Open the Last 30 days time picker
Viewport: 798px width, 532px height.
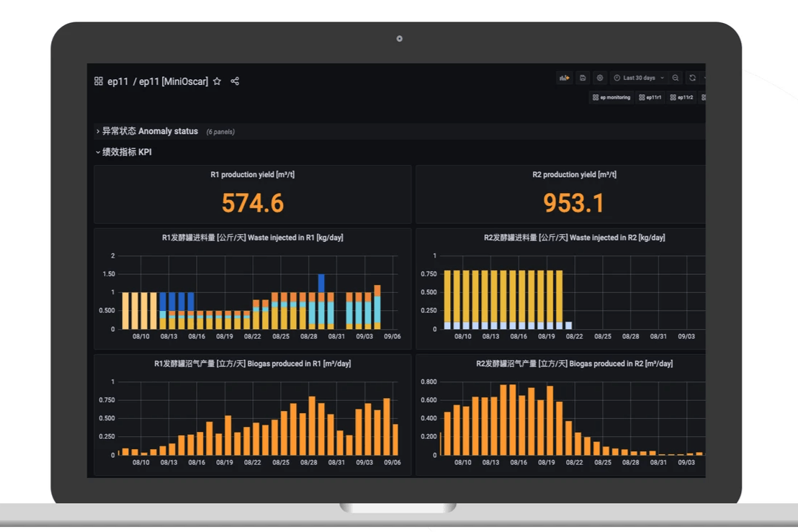tap(639, 78)
